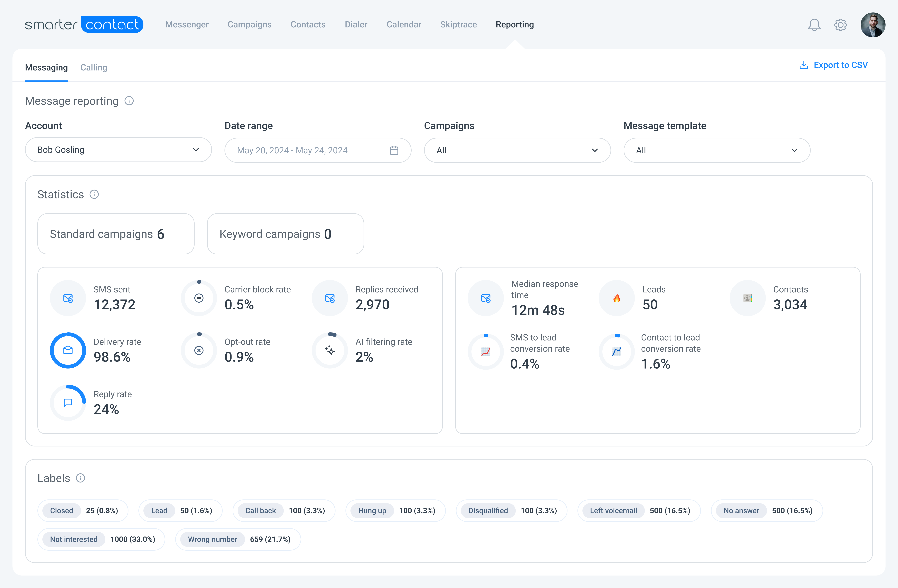Viewport: 898px width, 588px height.
Task: Switch to the Calling tab
Action: [x=94, y=67]
